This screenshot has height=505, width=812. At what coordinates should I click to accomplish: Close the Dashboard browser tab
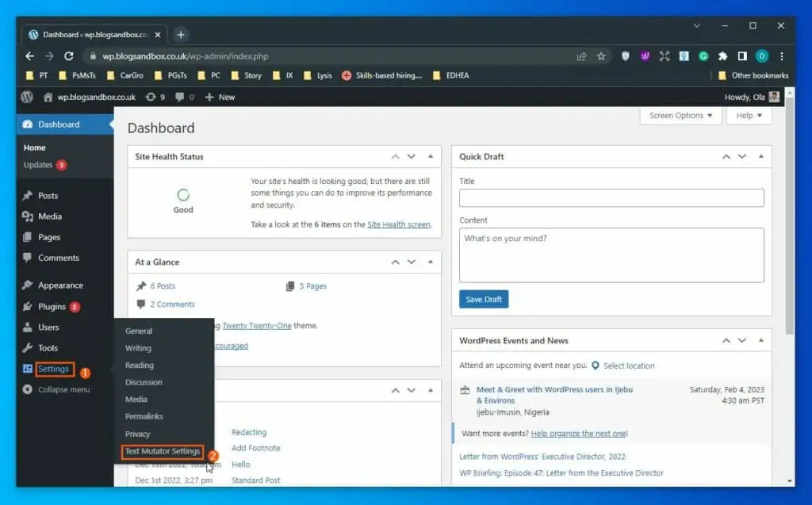158,35
